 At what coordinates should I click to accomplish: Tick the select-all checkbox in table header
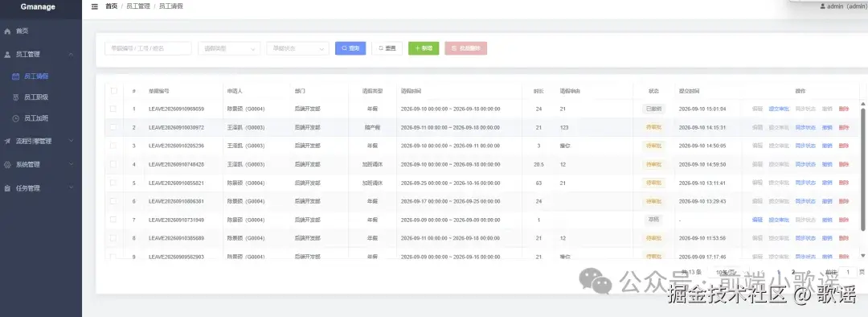click(x=113, y=90)
